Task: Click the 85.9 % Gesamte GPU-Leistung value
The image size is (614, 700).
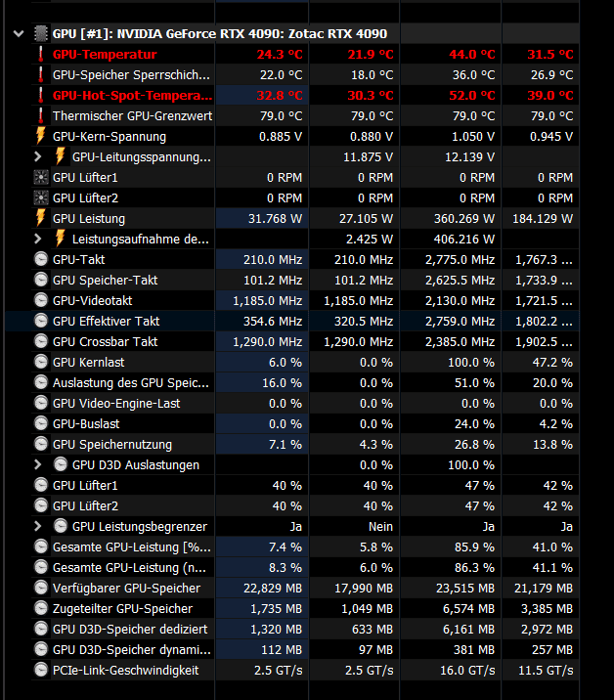Action: coord(475,547)
